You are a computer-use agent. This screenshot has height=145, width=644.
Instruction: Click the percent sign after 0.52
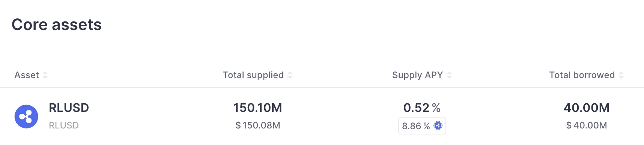(x=436, y=108)
